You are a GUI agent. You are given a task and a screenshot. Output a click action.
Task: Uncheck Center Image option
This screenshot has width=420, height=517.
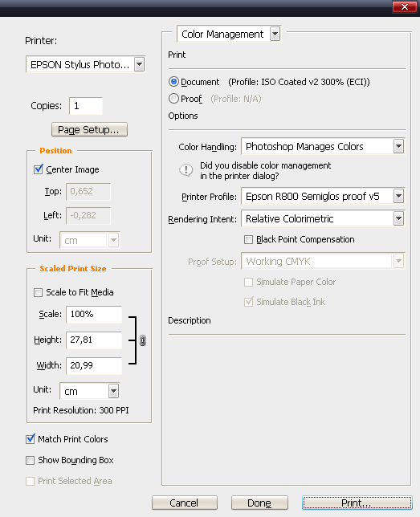click(x=39, y=169)
